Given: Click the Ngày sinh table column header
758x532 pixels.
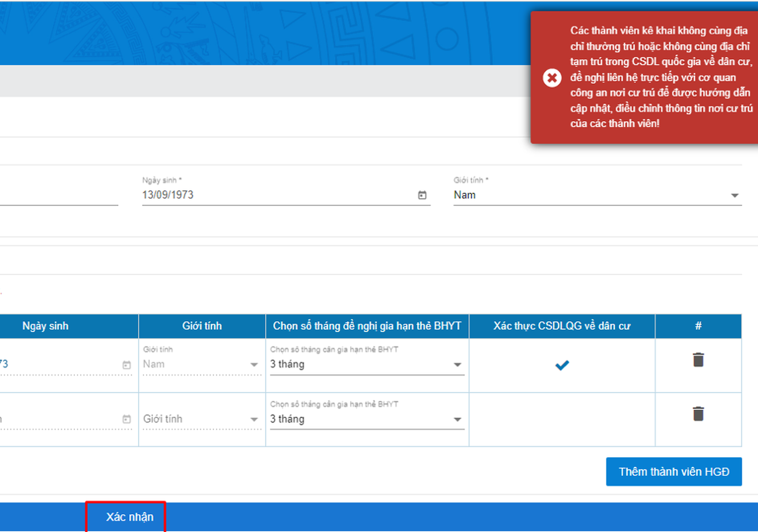Looking at the screenshot, I should (45, 326).
